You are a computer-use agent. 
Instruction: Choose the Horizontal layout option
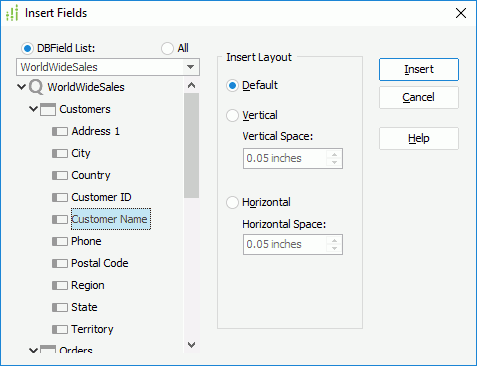232,202
